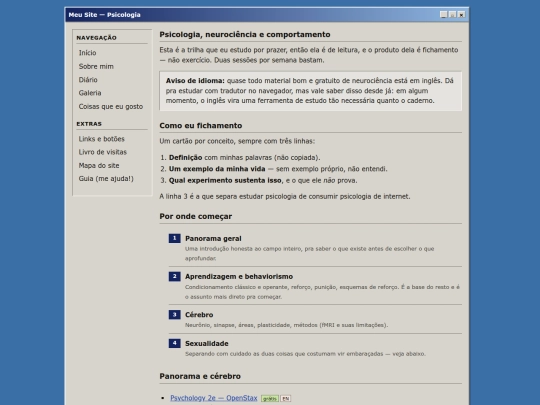
Task: Click the Como eu fichamento heading
Action: (201, 125)
